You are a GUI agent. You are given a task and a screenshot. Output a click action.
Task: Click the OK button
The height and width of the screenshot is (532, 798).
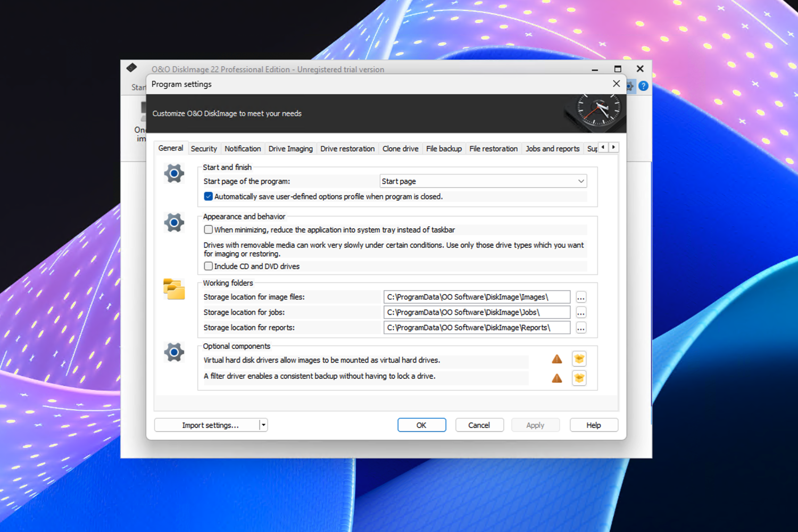pyautogui.click(x=421, y=425)
